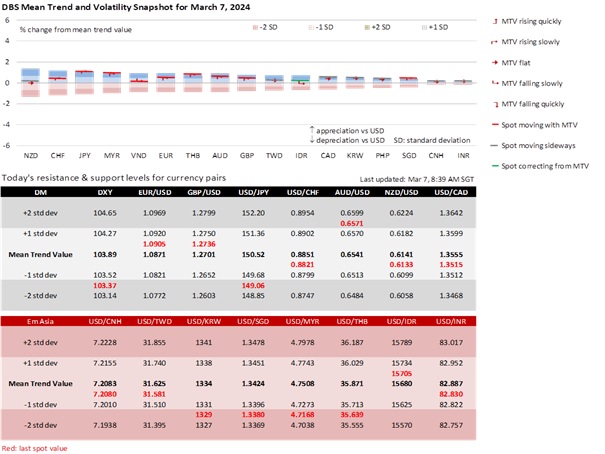
Task: Select the NZD bar in the chart
Action: click(x=30, y=80)
